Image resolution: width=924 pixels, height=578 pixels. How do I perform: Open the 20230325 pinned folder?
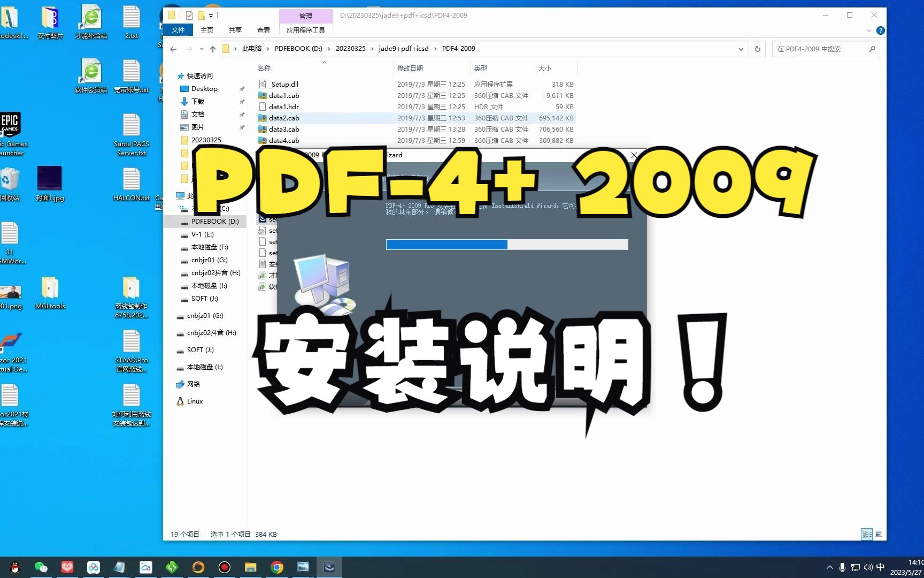click(206, 140)
